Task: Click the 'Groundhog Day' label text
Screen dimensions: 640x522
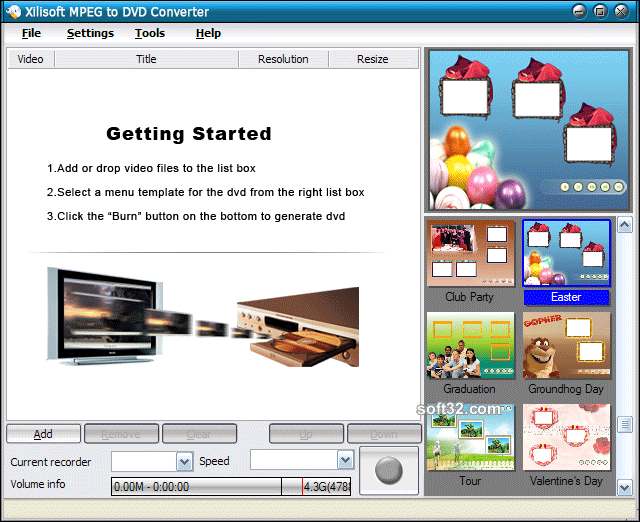Action: pos(566,389)
